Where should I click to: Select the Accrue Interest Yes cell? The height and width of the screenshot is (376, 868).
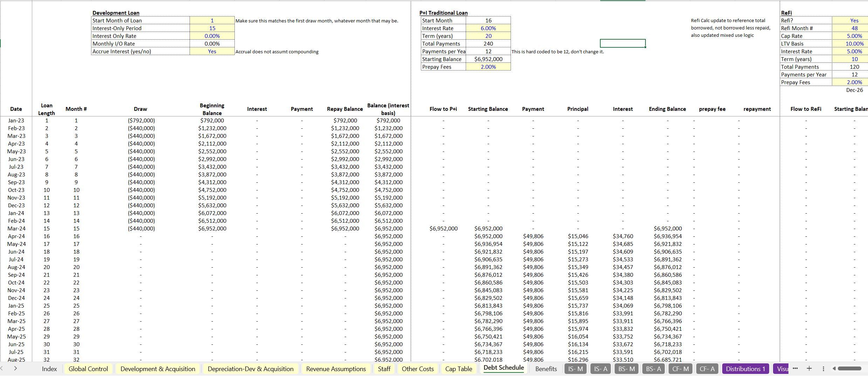coord(212,52)
